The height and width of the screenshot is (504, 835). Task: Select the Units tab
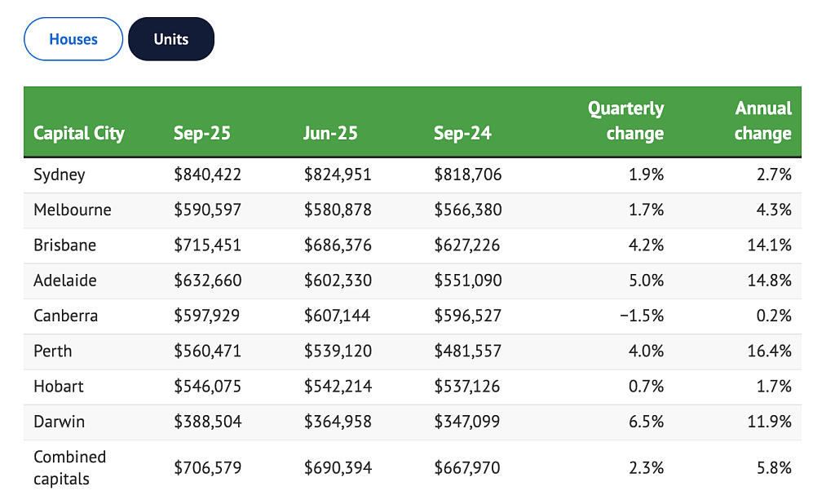171,39
